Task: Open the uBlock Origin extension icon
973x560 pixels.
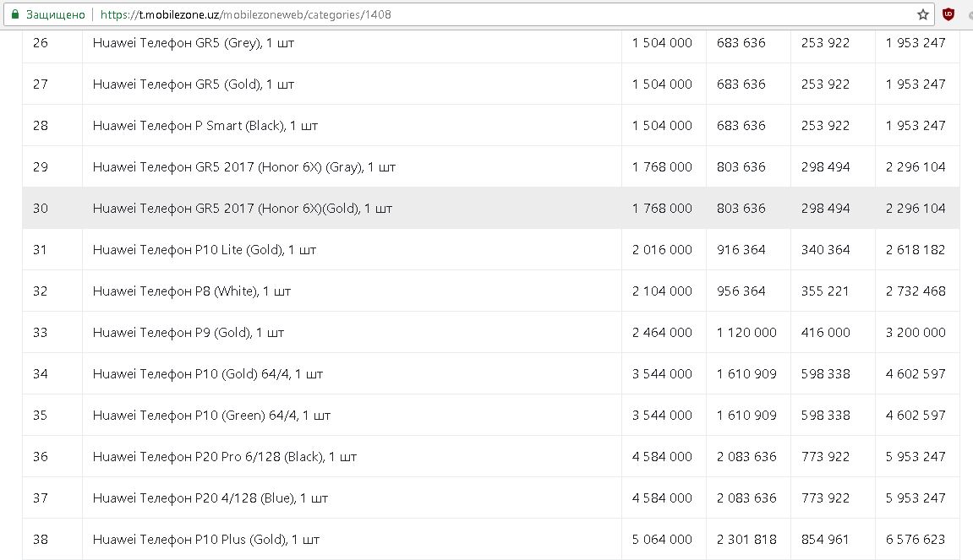Action: (x=948, y=14)
